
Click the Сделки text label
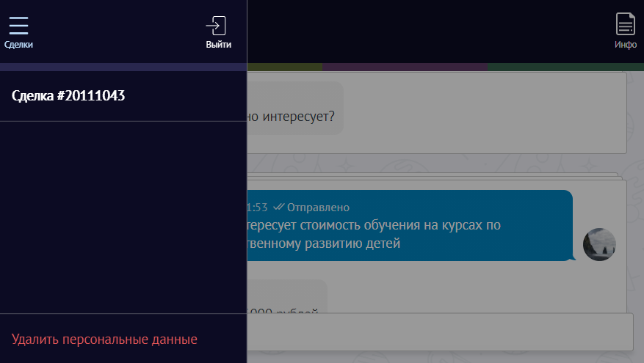click(18, 45)
